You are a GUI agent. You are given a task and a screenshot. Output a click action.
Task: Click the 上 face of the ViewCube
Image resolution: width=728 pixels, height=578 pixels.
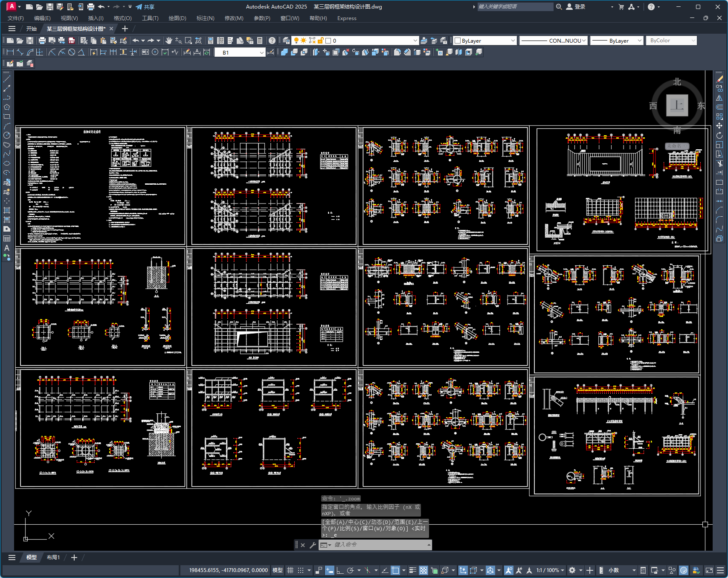677,105
